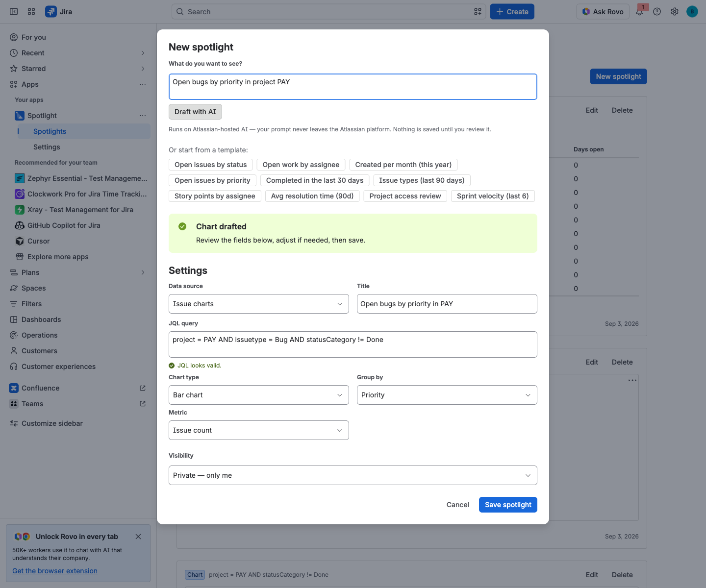Open Clockwork Pro for Jira app icon

[20, 194]
